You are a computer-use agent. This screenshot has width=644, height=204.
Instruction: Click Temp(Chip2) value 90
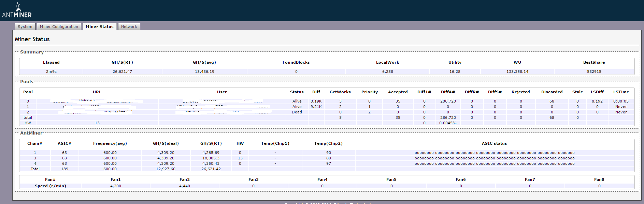(328, 153)
